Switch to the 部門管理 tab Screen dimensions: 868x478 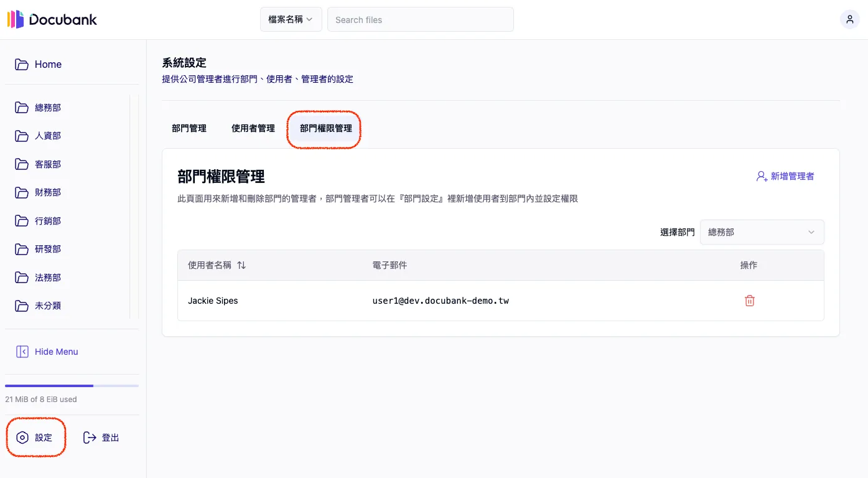click(189, 128)
